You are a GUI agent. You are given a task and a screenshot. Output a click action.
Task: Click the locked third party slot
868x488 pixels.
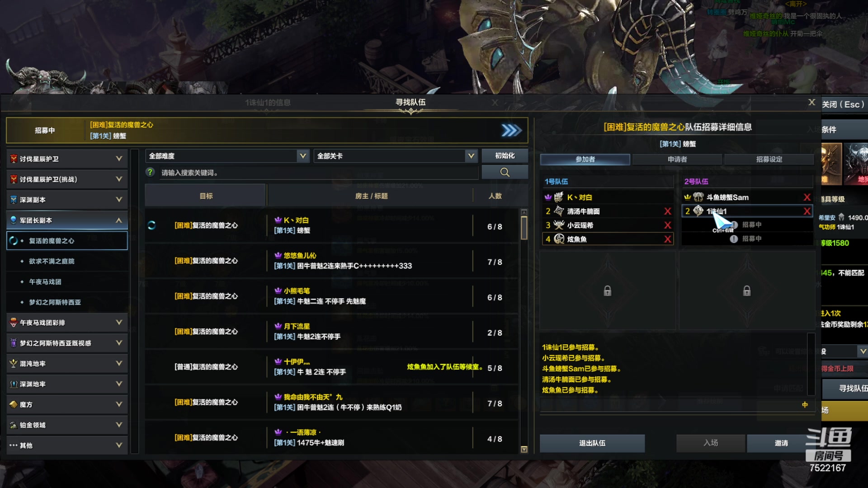[x=608, y=291]
